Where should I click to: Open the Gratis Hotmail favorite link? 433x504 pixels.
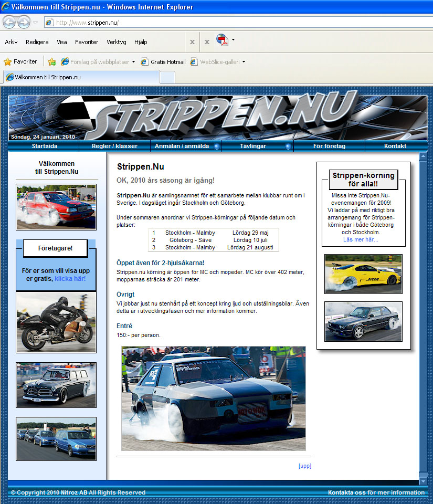[x=164, y=62]
